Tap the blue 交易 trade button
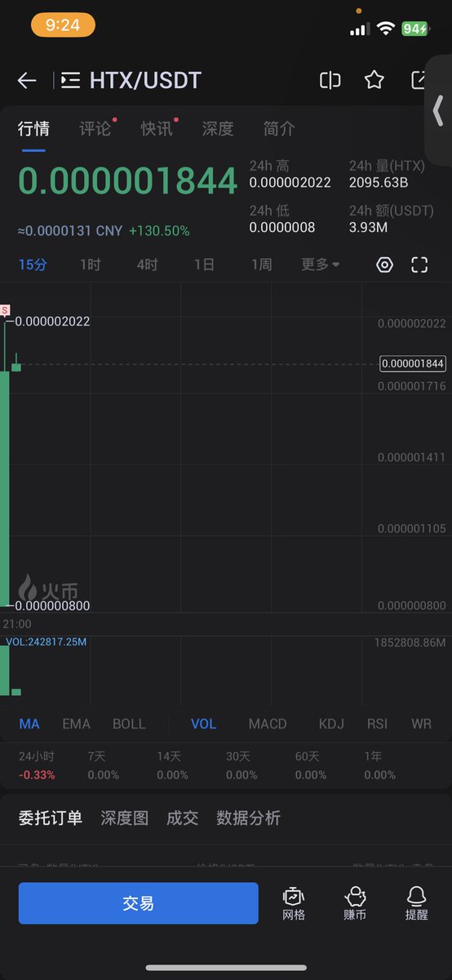 pyautogui.click(x=139, y=903)
